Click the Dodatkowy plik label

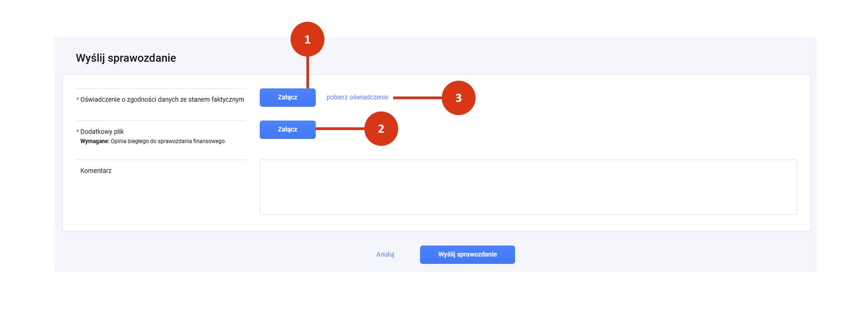click(102, 132)
